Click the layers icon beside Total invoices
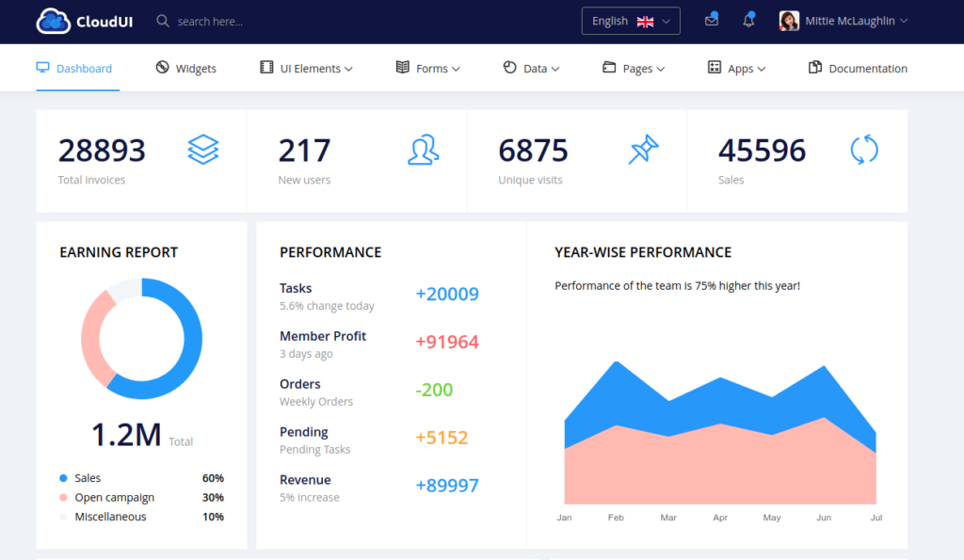The width and height of the screenshot is (964, 560). (203, 150)
